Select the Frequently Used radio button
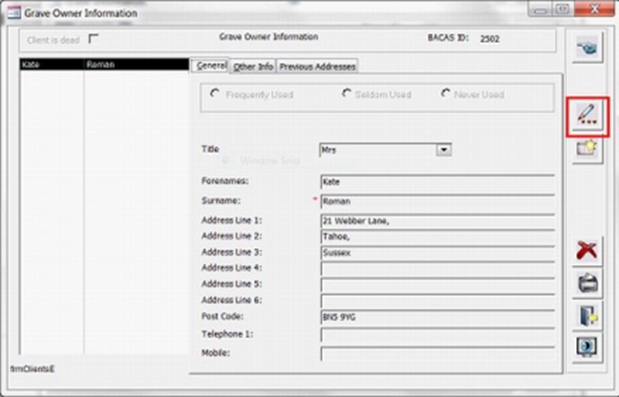The width and height of the screenshot is (619, 397). coord(215,94)
